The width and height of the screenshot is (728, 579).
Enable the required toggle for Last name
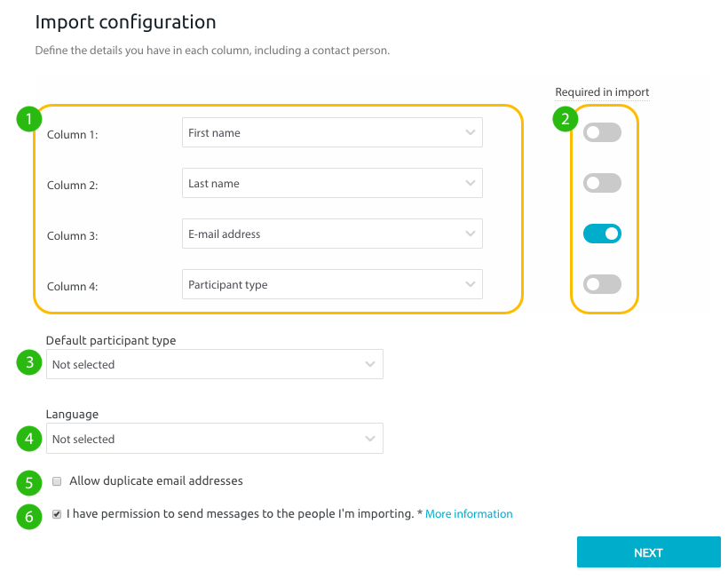pyautogui.click(x=602, y=183)
